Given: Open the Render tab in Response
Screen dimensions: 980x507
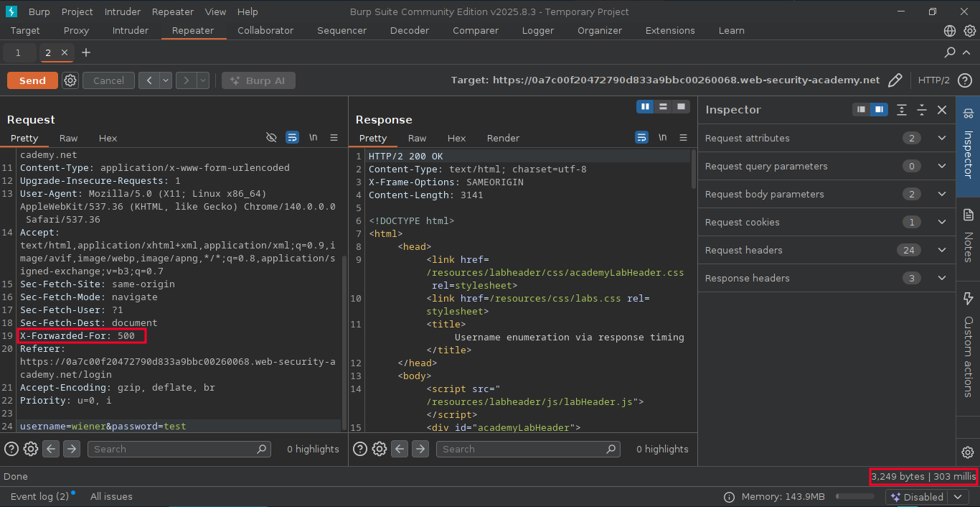Looking at the screenshot, I should click(503, 138).
